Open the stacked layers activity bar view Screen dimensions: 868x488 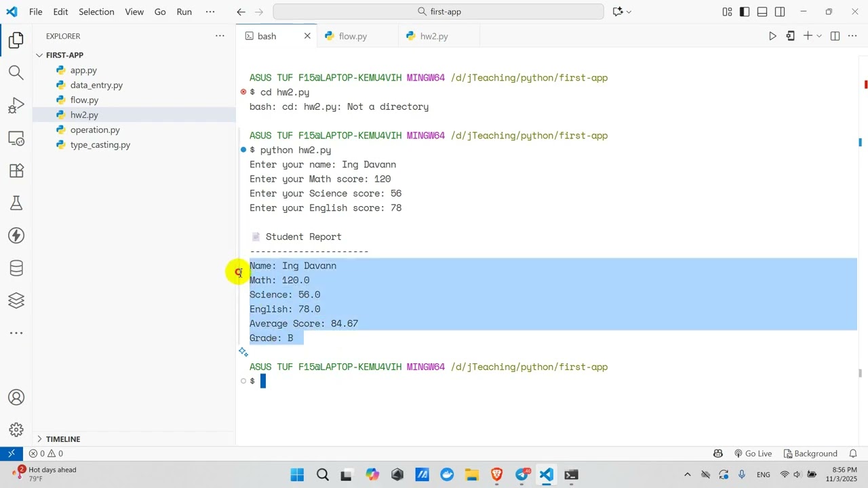[16, 300]
